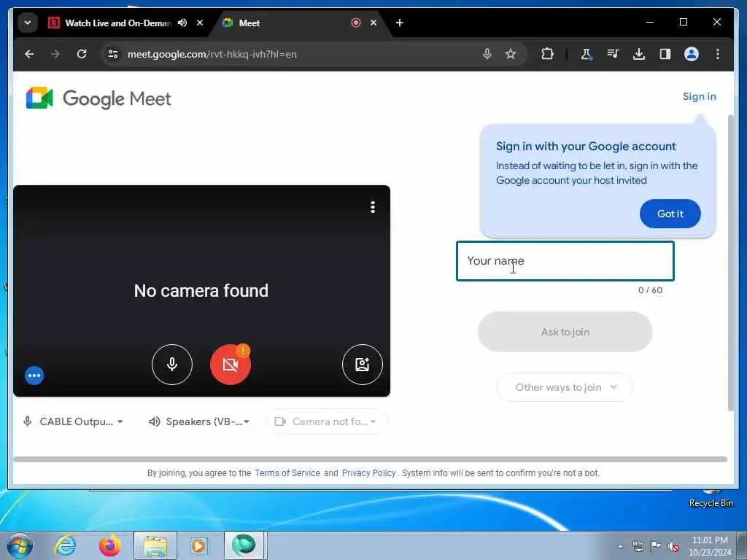
Task: Open visual effects in the preview
Action: click(x=362, y=365)
